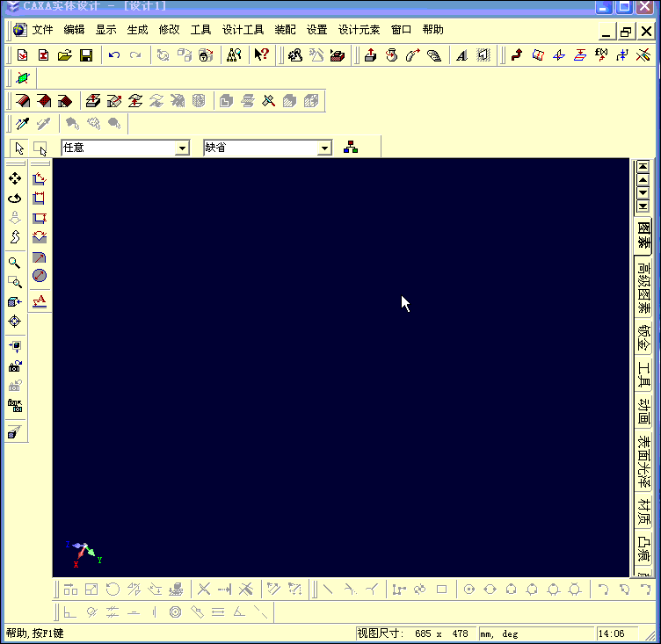Screen dimensions: 661x644
Task: Open the 设置 menu
Action: click(x=316, y=30)
